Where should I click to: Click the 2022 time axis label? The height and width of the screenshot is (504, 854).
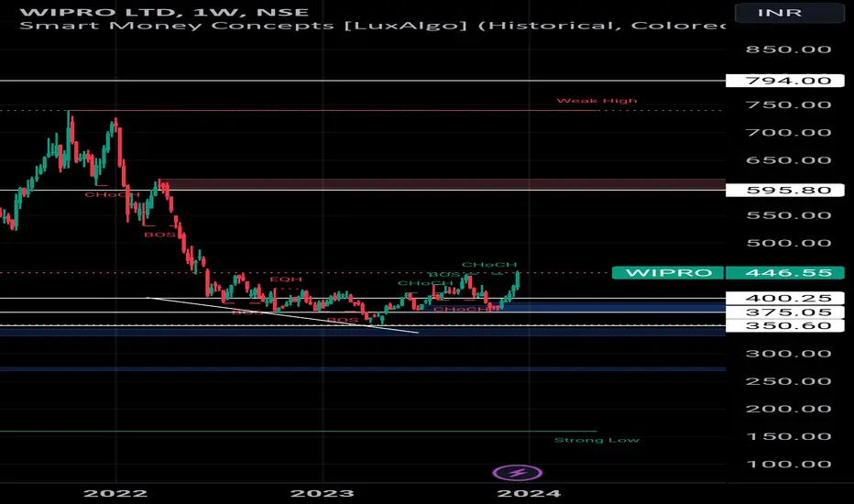115,493
